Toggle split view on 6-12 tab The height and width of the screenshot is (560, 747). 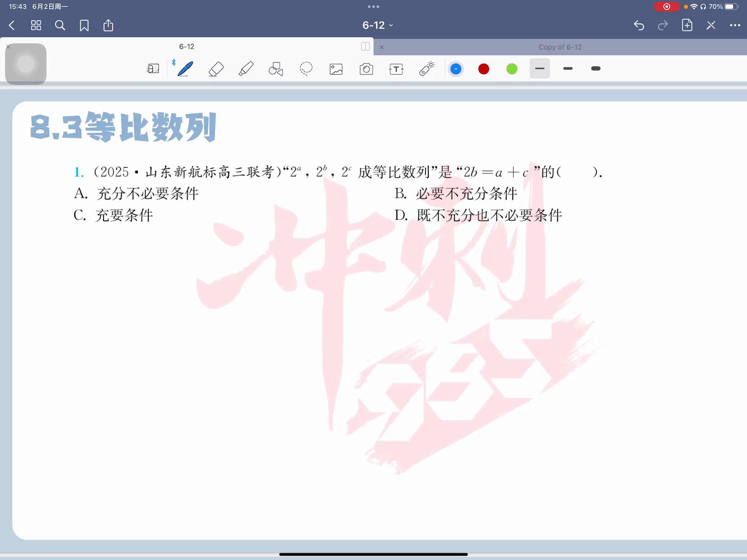(365, 46)
